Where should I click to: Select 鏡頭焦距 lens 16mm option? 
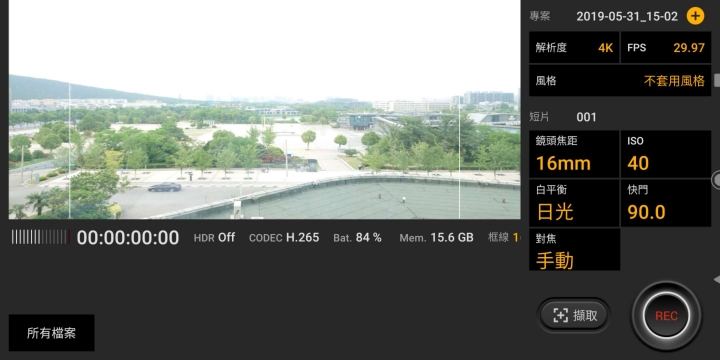(x=574, y=154)
